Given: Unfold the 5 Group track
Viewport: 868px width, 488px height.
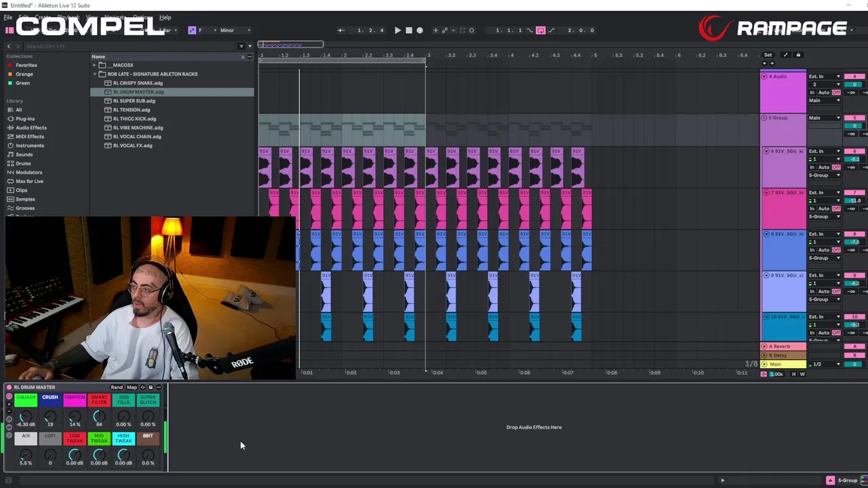Looking at the screenshot, I should point(764,118).
